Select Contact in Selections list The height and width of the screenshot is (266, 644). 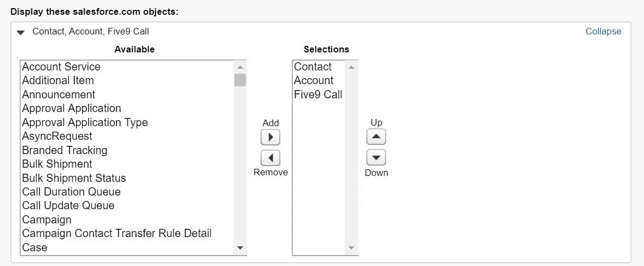(318, 67)
